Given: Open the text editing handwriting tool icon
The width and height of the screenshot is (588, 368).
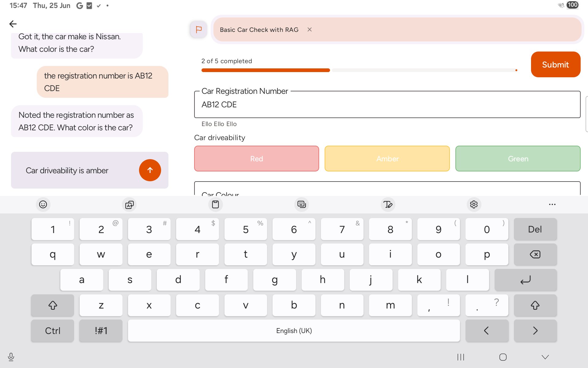Looking at the screenshot, I should click(388, 205).
